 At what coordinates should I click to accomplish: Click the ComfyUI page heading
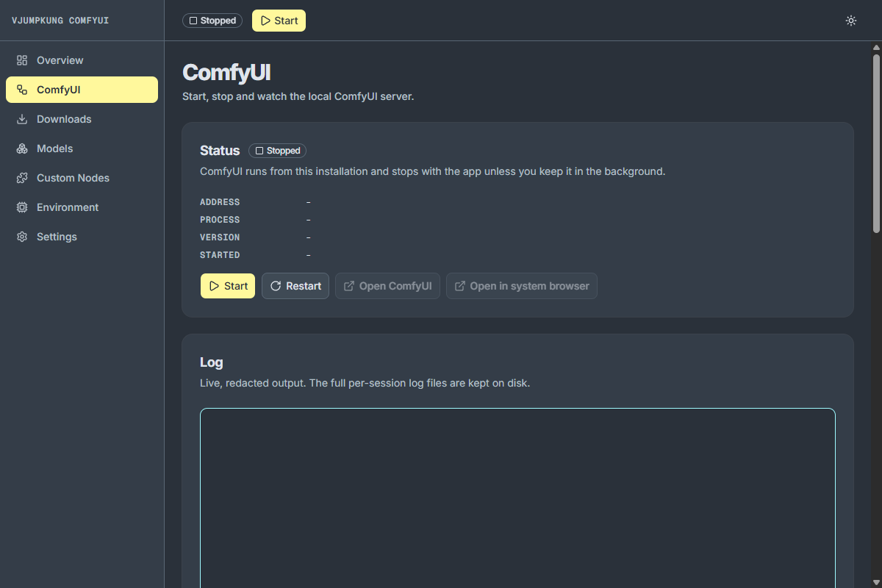point(226,73)
